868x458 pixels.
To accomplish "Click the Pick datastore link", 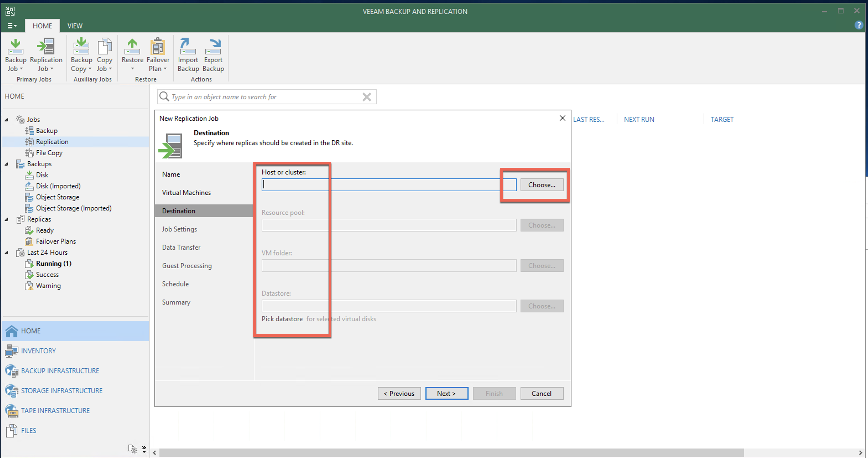I will click(x=282, y=319).
